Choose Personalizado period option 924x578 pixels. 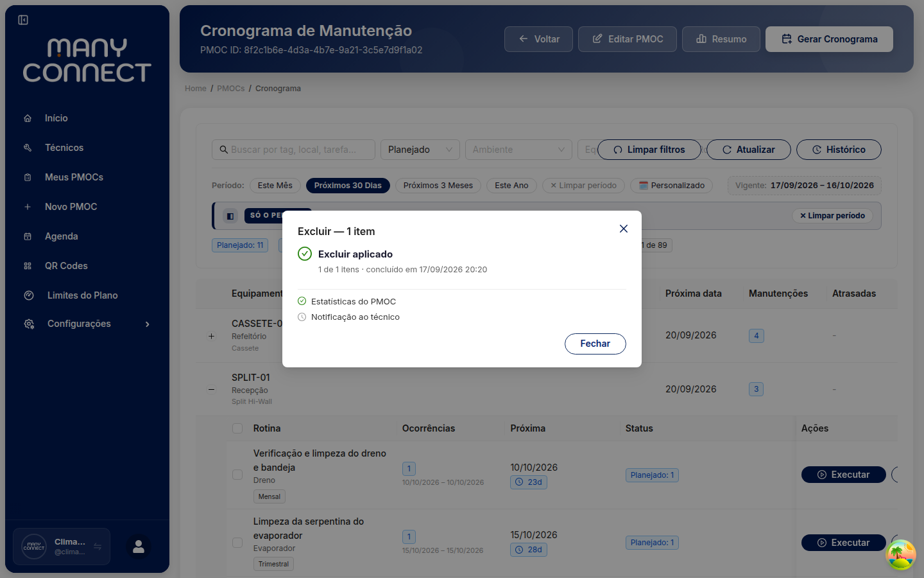[x=671, y=186]
